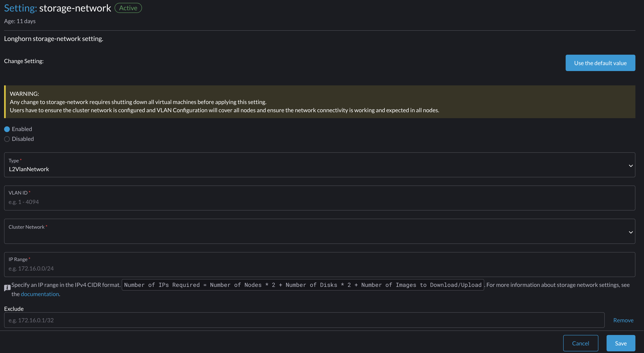Image resolution: width=644 pixels, height=353 pixels.
Task: Cancel editing the storage-network setting
Action: click(581, 343)
